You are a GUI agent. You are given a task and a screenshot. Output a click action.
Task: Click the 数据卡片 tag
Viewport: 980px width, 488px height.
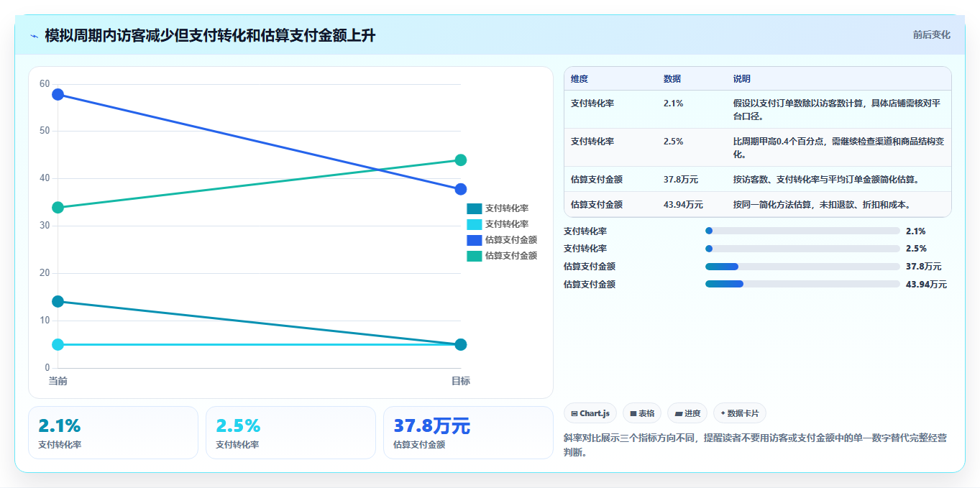point(740,413)
